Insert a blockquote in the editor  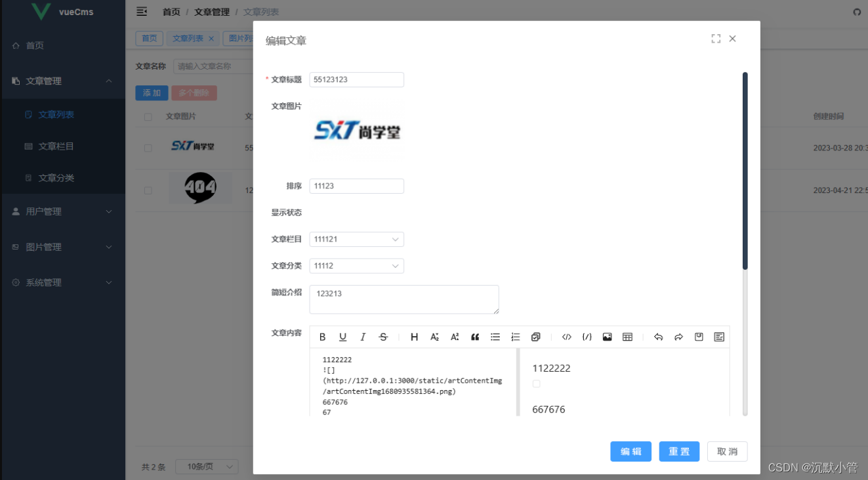475,337
